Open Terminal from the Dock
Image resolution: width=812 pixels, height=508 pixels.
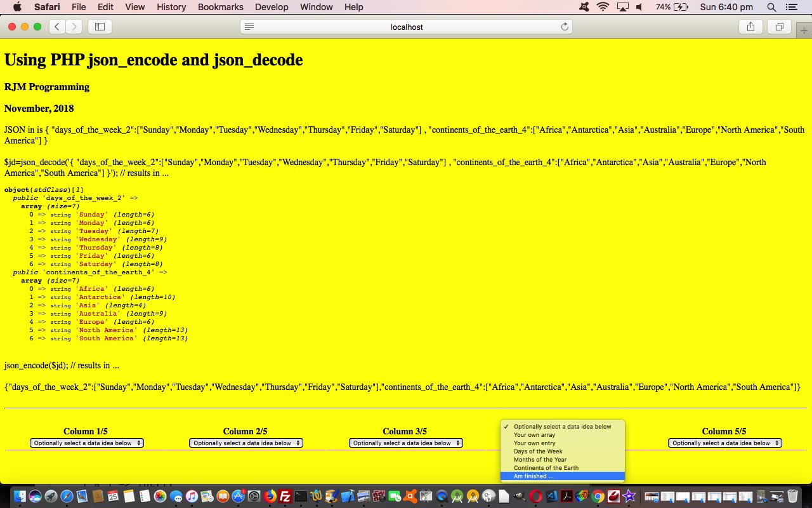pos(301,497)
